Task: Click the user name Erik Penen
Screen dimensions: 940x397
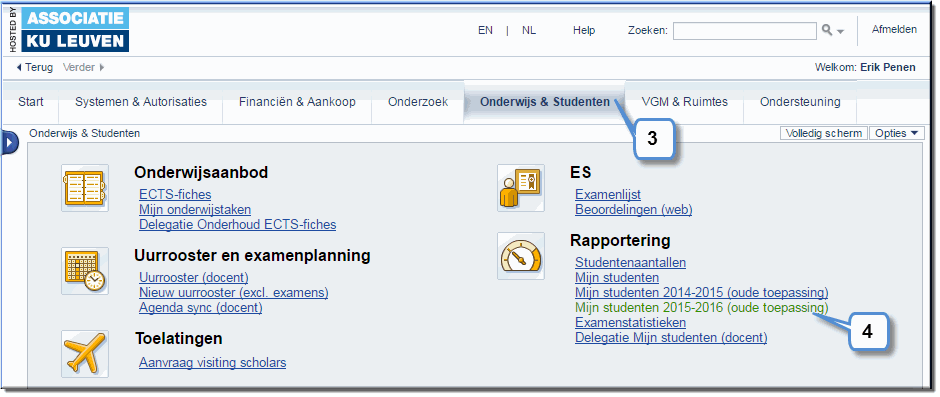Action: [887, 67]
